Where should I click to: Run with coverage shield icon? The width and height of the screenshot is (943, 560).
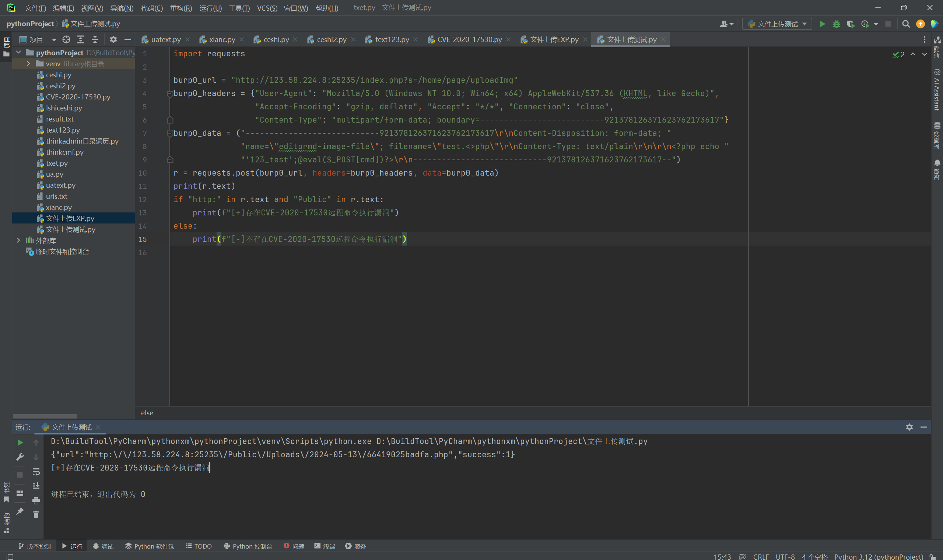click(850, 24)
